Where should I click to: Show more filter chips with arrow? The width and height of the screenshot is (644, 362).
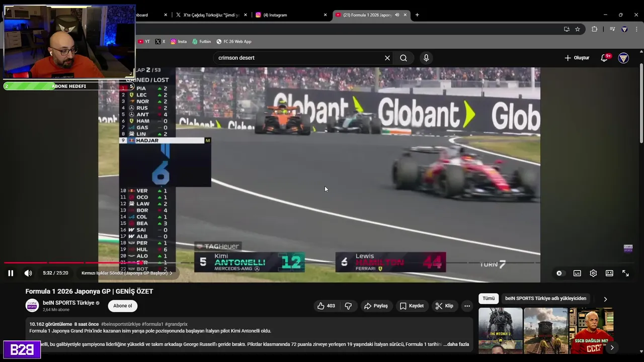[x=605, y=299]
